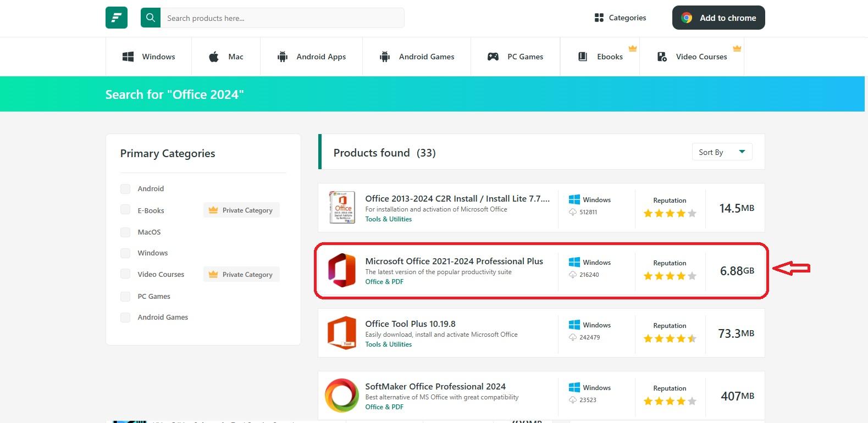The height and width of the screenshot is (423, 868).
Task: Open the Windows navigation tab
Action: pyautogui.click(x=148, y=57)
